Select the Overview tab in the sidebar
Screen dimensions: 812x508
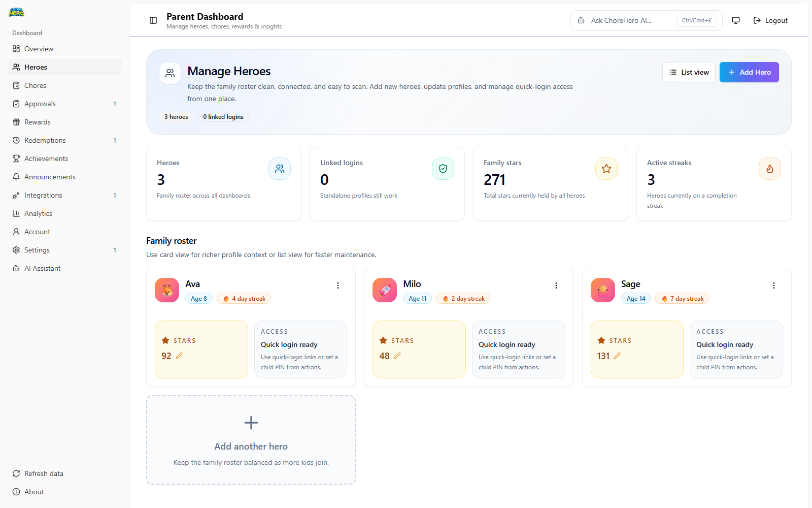tap(38, 48)
